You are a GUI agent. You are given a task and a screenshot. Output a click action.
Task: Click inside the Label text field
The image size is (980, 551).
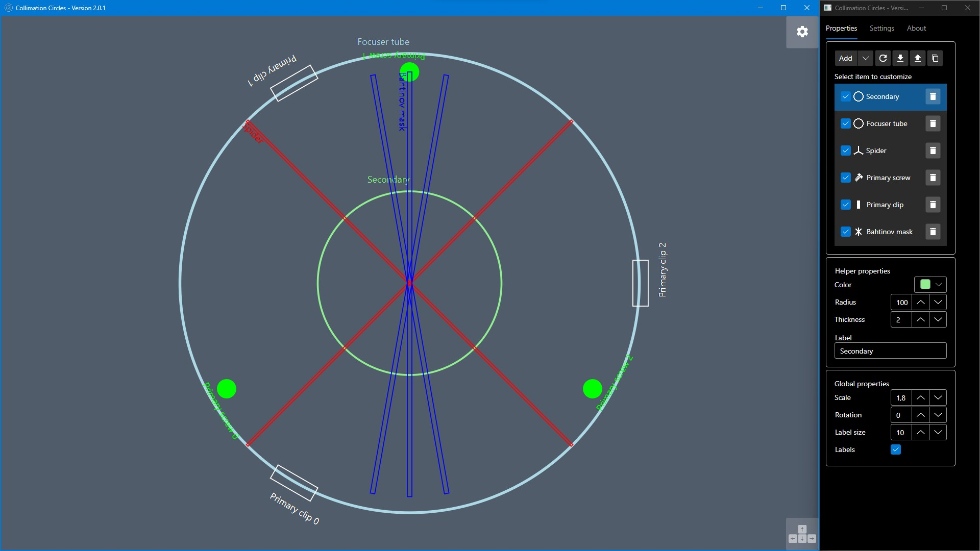890,350
